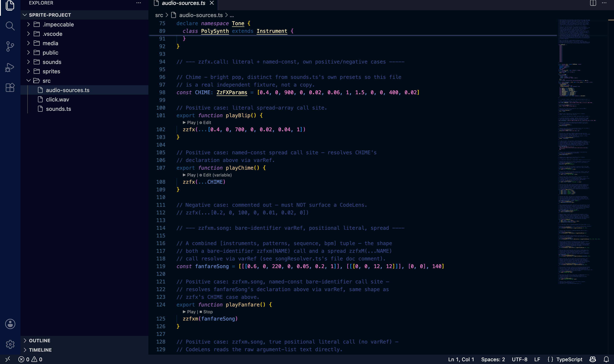
Task: Open the notifications bell
Action: point(606,359)
